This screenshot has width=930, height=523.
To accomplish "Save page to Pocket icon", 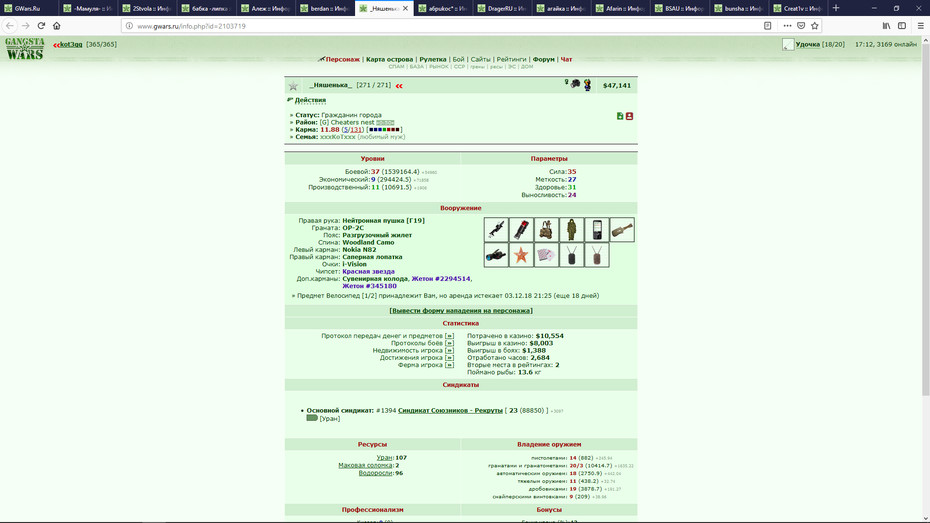I will pyautogui.click(x=801, y=25).
